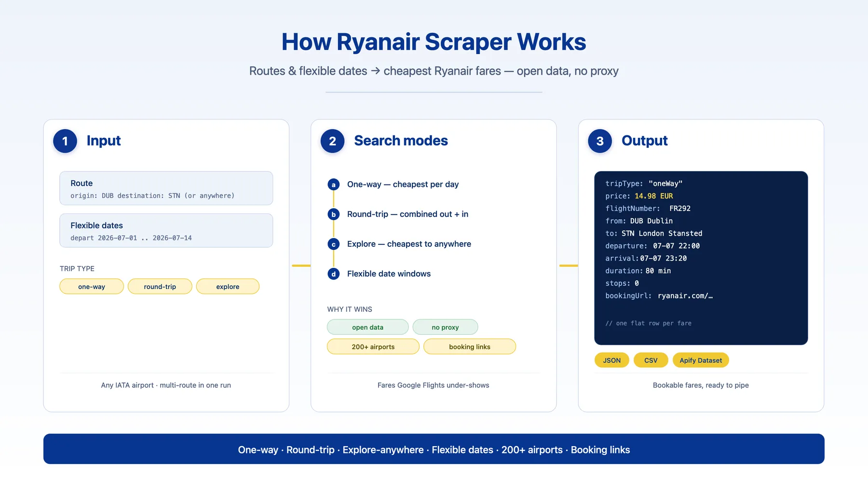Click the 'WHY IT WINS' label
Image resolution: width=868 pixels, height=488 pixels.
click(x=350, y=309)
